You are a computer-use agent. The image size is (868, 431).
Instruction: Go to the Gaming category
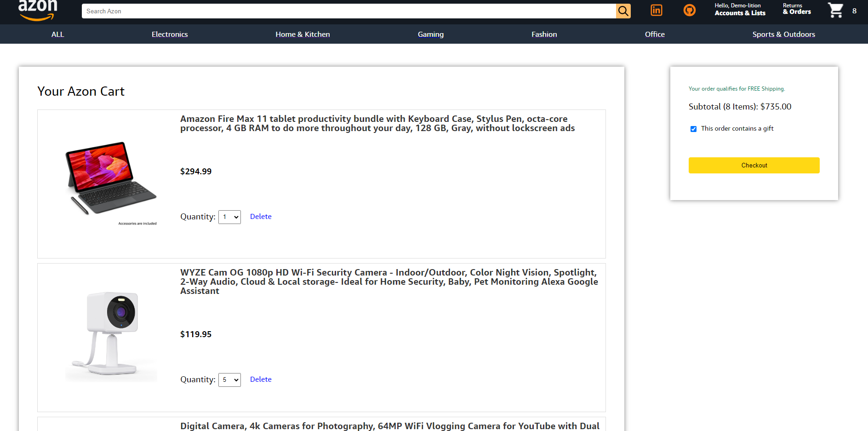(430, 34)
